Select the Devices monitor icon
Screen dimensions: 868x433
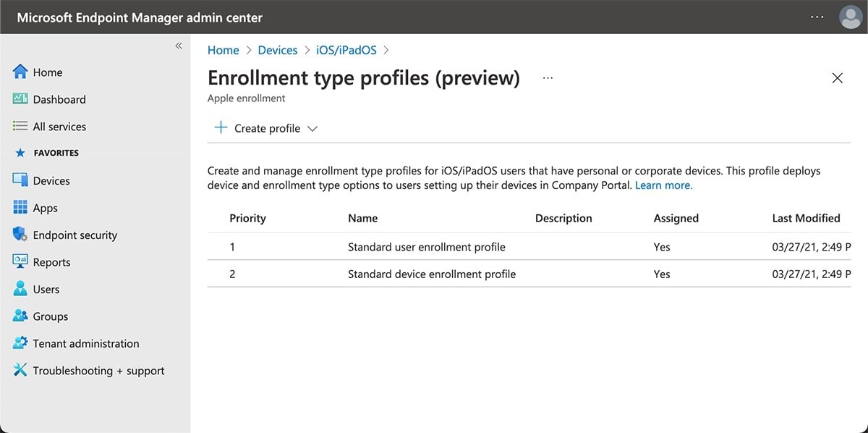pyautogui.click(x=20, y=180)
